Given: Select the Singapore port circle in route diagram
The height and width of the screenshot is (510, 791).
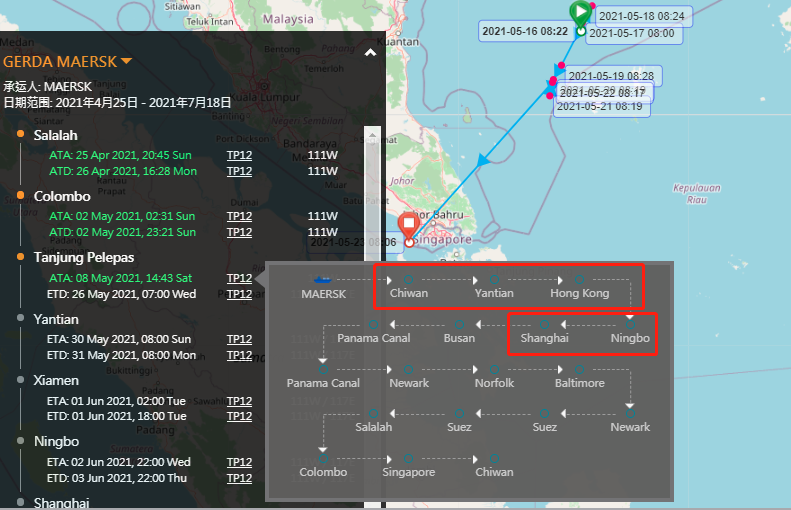Looking at the screenshot, I should tap(408, 458).
